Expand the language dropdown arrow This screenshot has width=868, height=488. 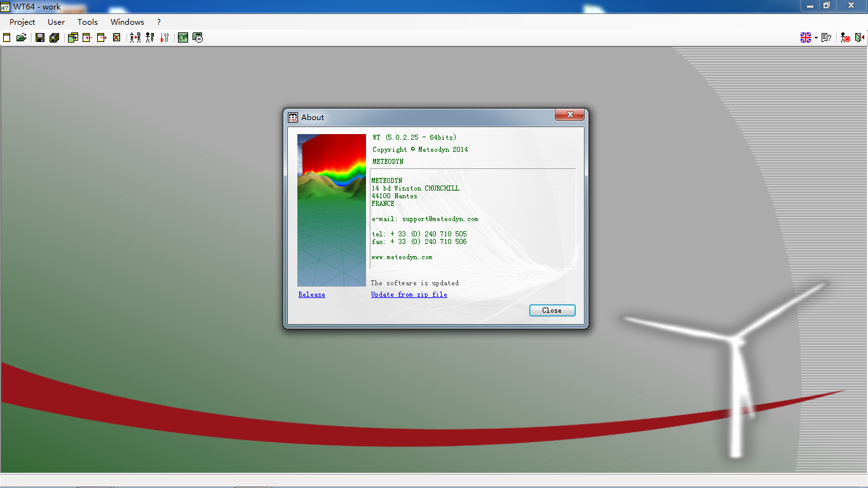pos(816,38)
